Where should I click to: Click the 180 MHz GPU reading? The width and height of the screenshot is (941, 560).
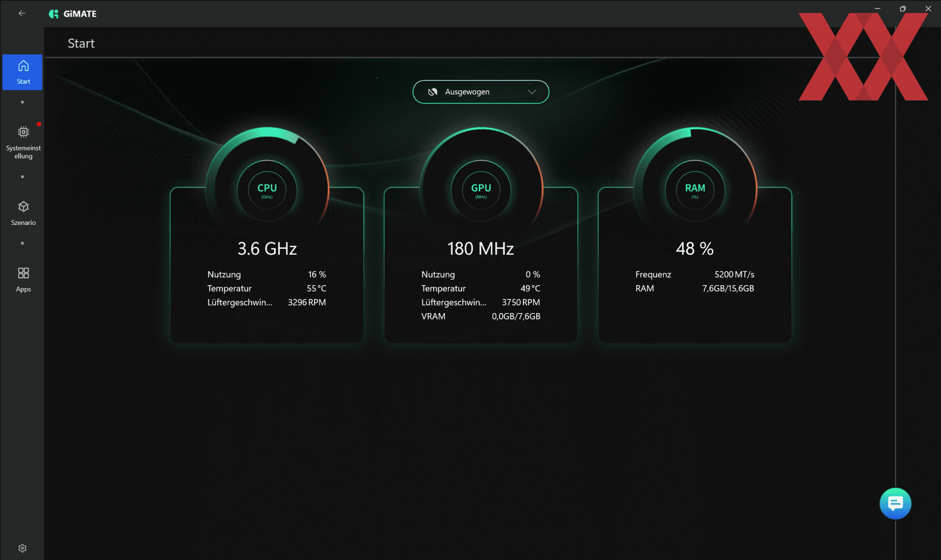[x=480, y=248]
